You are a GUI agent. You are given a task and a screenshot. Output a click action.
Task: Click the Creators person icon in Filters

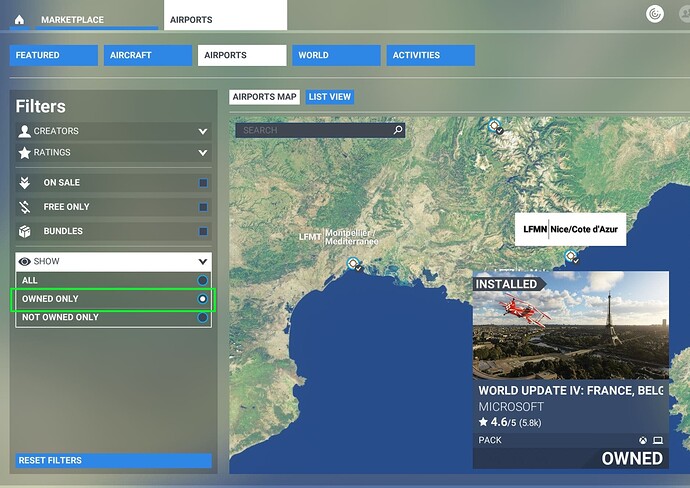click(x=25, y=131)
